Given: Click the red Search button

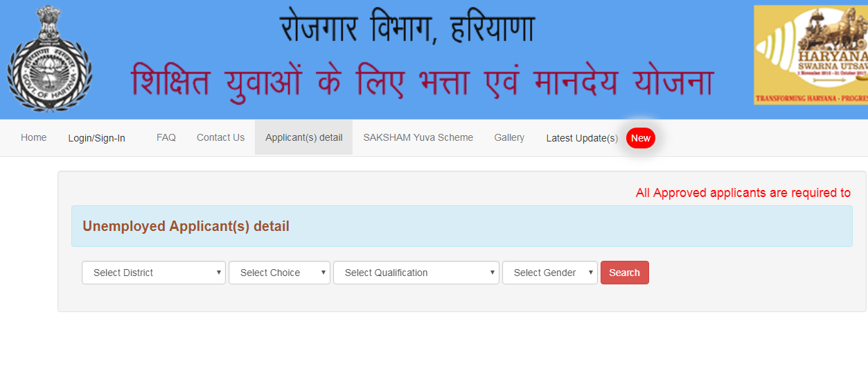Looking at the screenshot, I should point(625,273).
